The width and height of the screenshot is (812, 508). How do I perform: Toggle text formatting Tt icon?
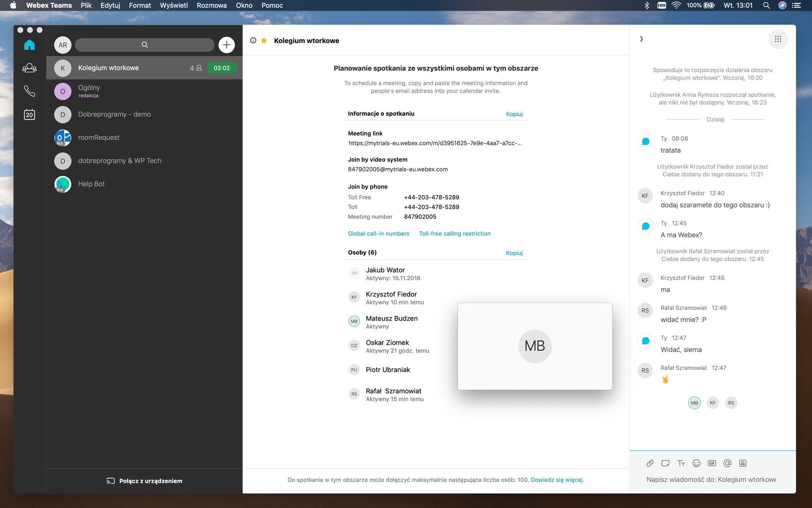681,463
